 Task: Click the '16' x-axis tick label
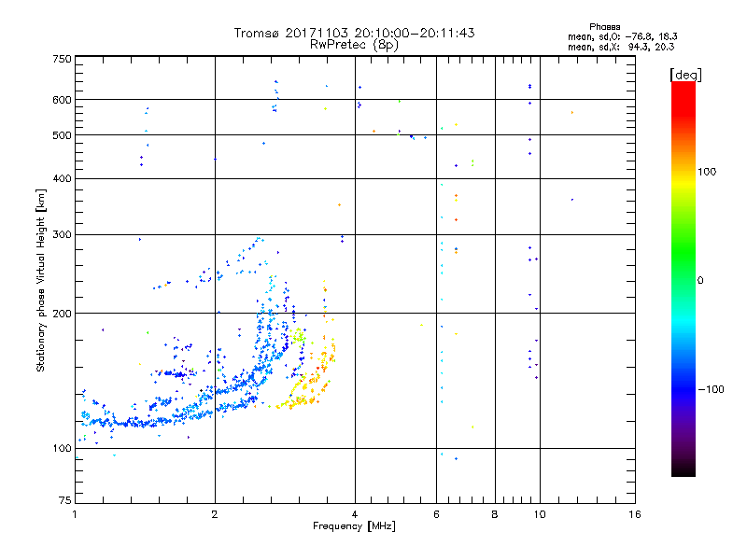pos(635,514)
